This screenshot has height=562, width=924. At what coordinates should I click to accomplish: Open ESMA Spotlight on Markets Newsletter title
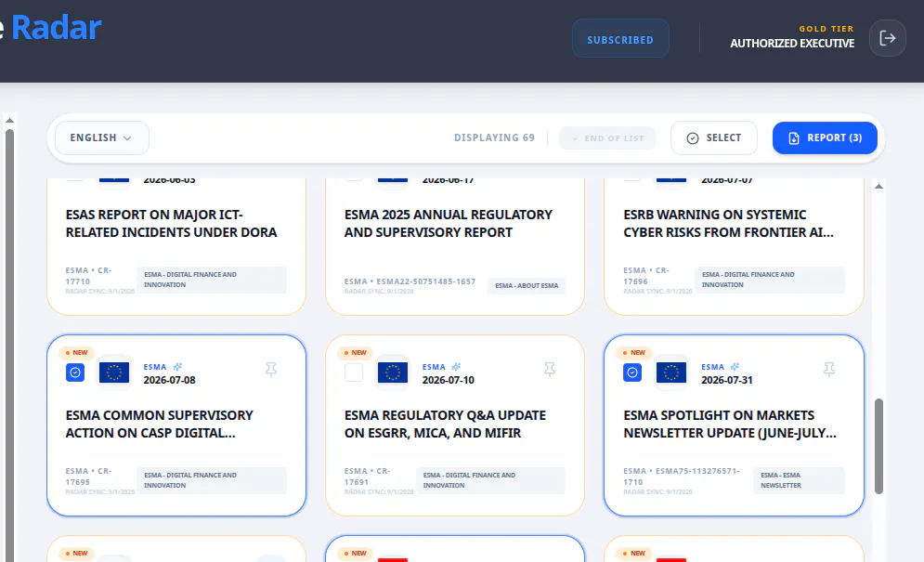(730, 424)
